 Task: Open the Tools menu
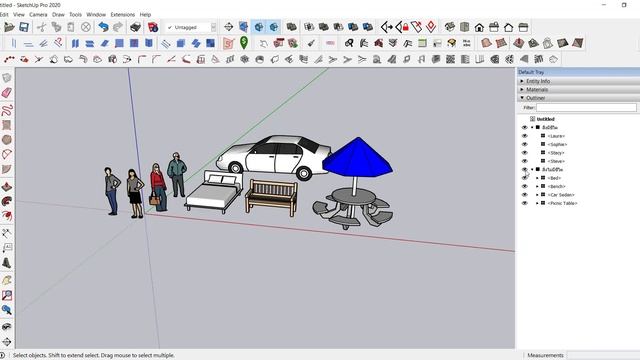coord(75,14)
